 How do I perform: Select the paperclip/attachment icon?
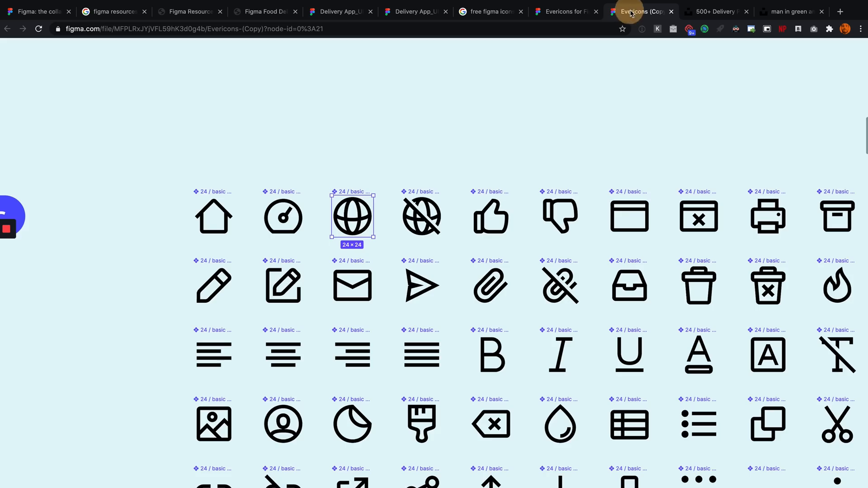(x=491, y=286)
